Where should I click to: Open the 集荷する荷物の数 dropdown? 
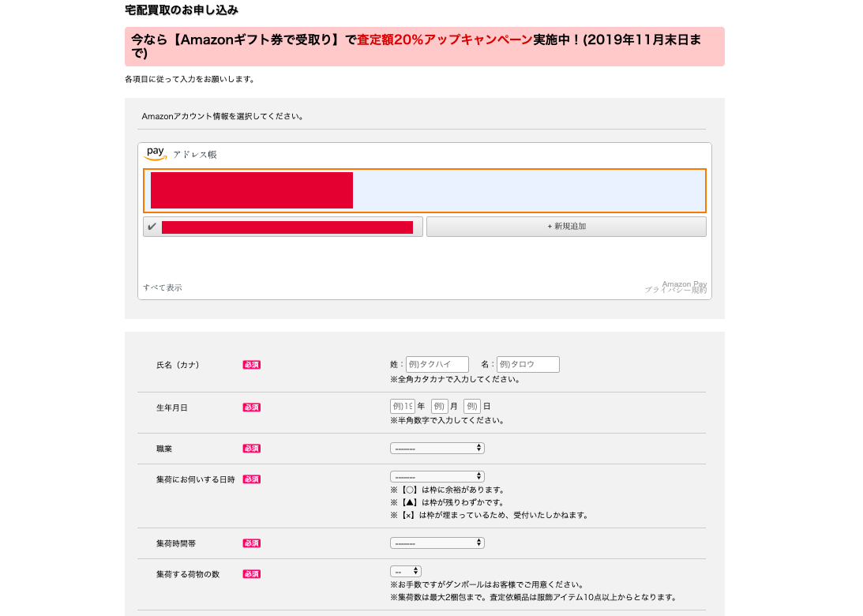406,572
